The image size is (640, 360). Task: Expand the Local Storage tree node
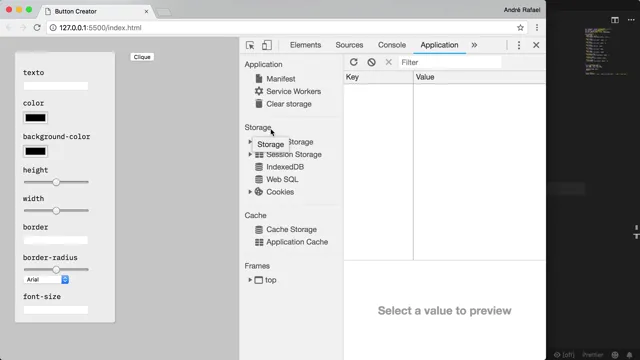(250, 142)
